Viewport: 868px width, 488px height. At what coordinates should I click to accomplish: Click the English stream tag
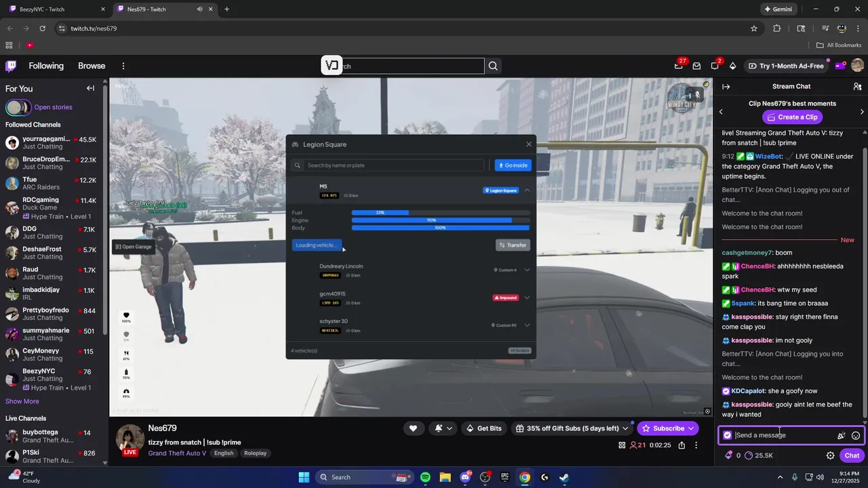[224, 453]
